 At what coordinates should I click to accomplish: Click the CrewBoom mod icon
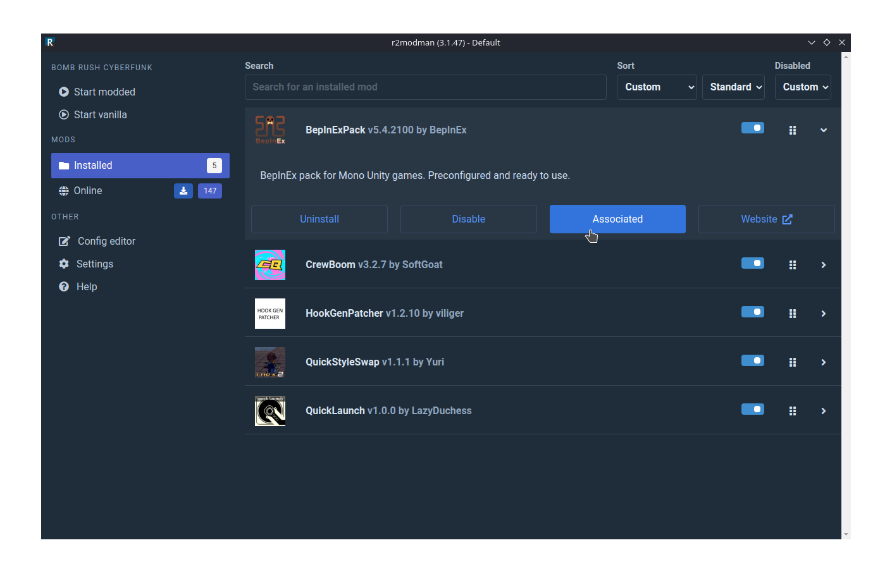point(270,265)
